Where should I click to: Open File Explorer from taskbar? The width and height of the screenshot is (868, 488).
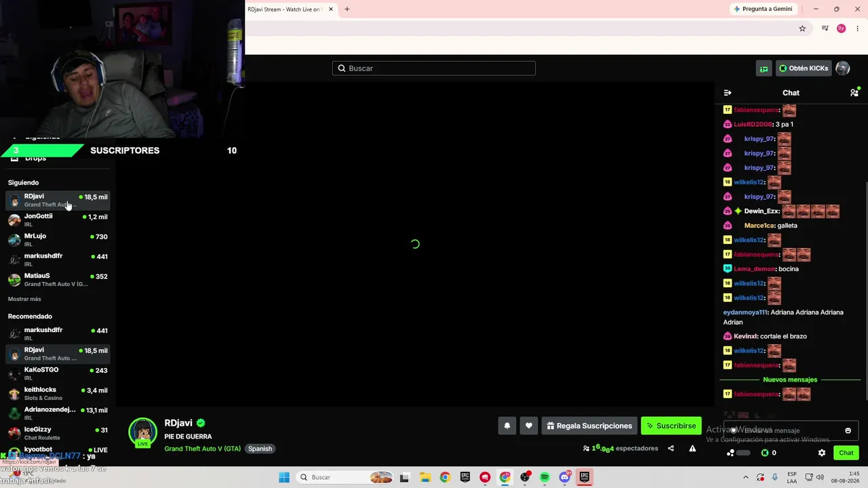425,477
